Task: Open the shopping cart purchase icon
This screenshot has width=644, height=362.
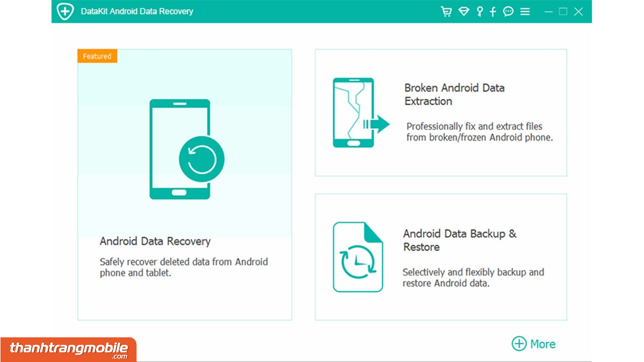Action: (446, 11)
